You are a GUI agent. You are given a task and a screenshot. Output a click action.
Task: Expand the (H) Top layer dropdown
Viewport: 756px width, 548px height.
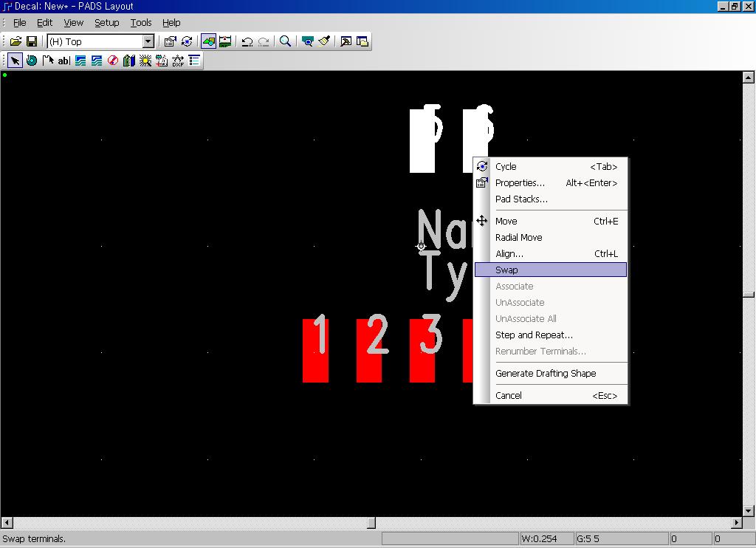coord(148,41)
